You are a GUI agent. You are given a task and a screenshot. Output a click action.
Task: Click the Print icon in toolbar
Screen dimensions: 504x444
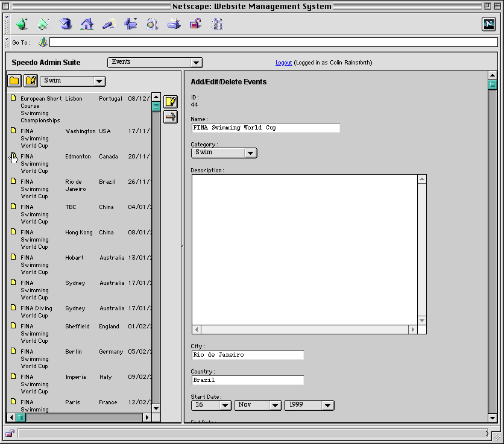[174, 24]
